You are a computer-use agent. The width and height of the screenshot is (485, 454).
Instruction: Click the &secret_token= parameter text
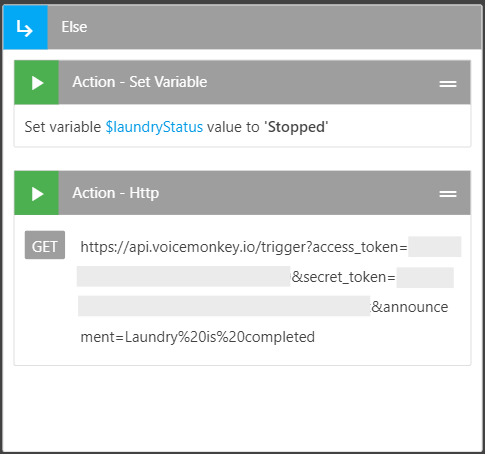pos(343,277)
